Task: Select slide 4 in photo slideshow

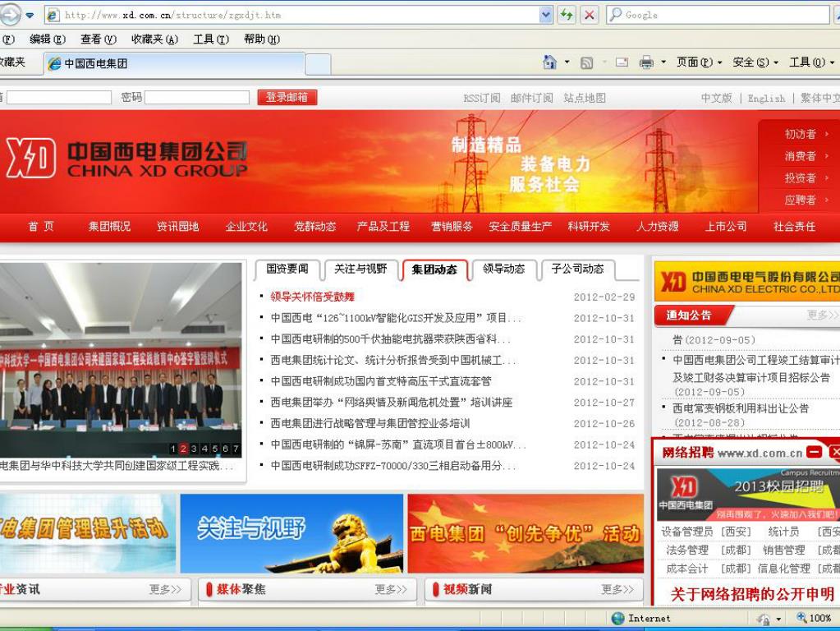Action: tap(204, 449)
